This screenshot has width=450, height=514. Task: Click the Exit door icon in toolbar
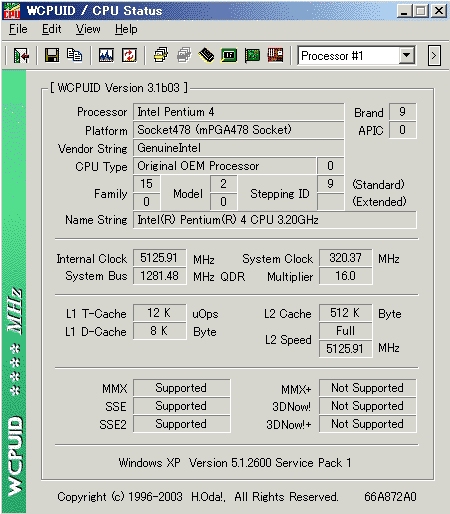coord(21,55)
